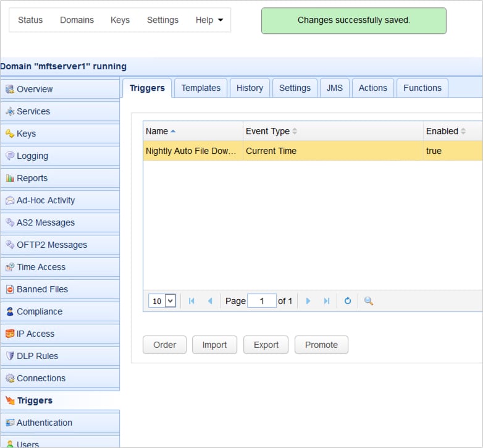
Task: Sort the grid by Name column
Action: pos(157,131)
